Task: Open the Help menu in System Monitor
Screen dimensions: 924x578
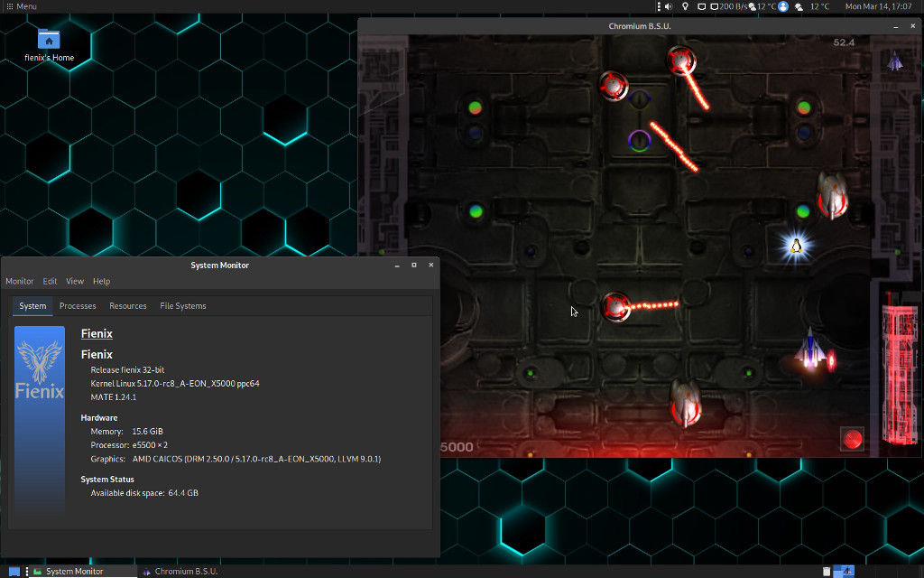Action: point(101,282)
